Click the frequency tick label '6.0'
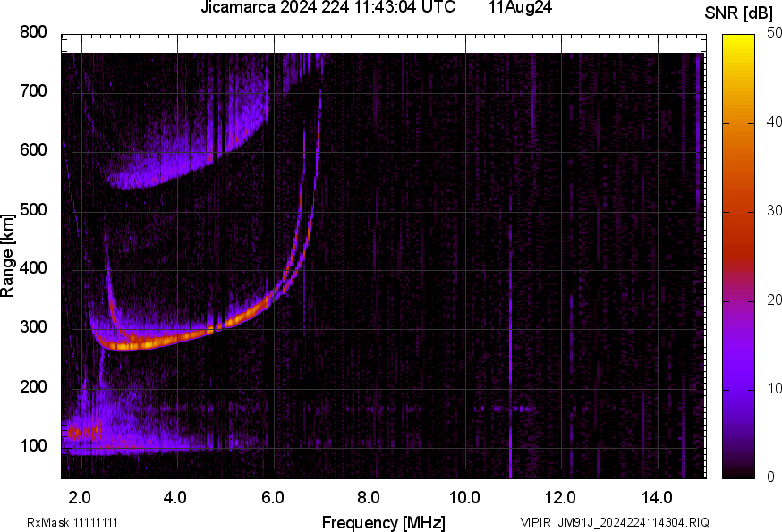The image size is (782, 532). tap(272, 498)
